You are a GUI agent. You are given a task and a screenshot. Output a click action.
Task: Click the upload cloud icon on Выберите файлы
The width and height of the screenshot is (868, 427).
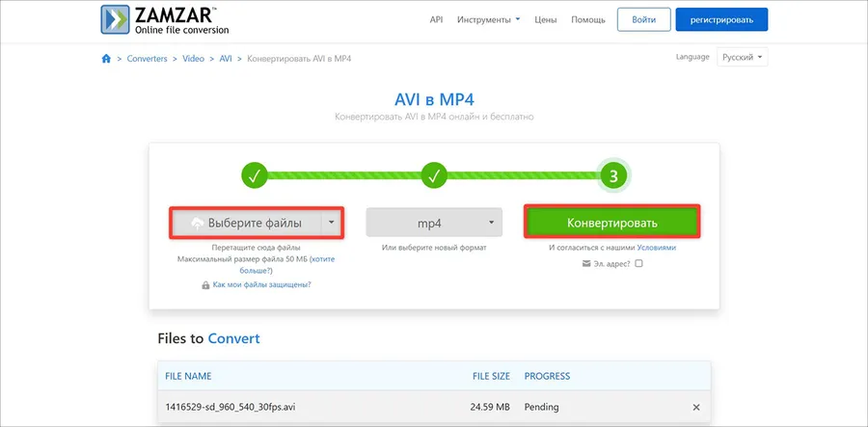point(198,224)
